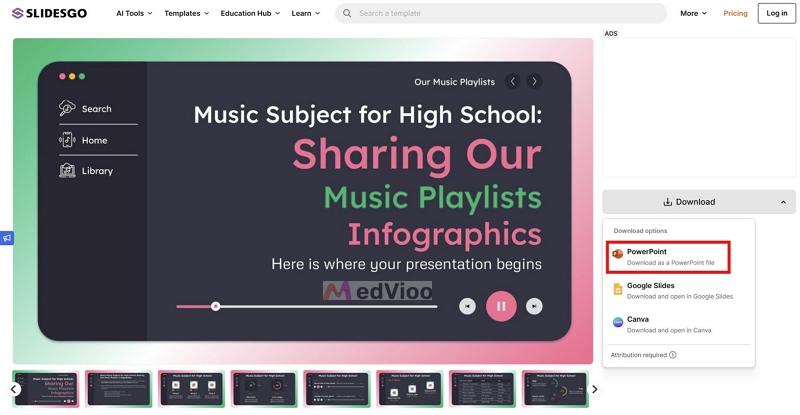
Task: Click the blue megaphone feedback tab
Action: (x=7, y=238)
